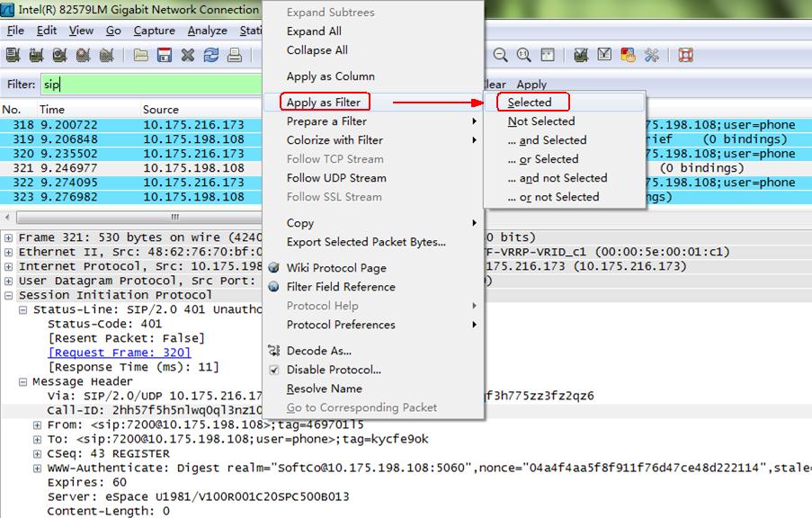This screenshot has height=518, width=812.
Task: Reload the capture file toolbar icon
Action: coord(210,55)
